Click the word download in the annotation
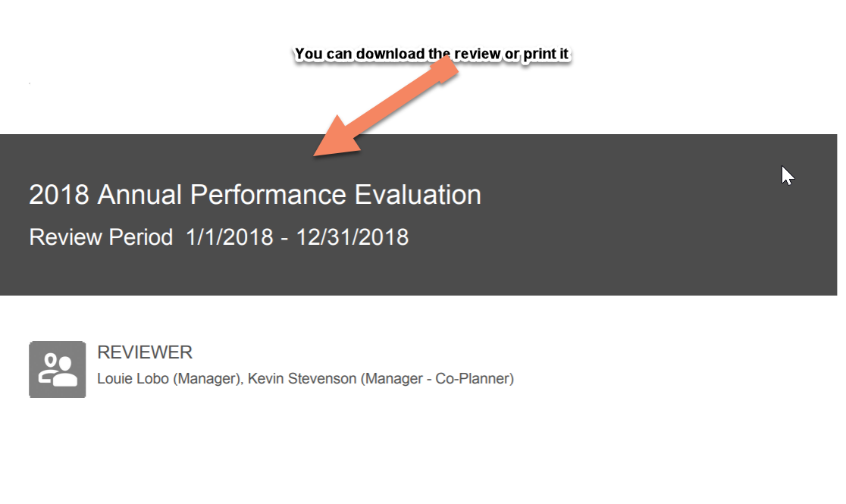The width and height of the screenshot is (846, 504). point(390,54)
